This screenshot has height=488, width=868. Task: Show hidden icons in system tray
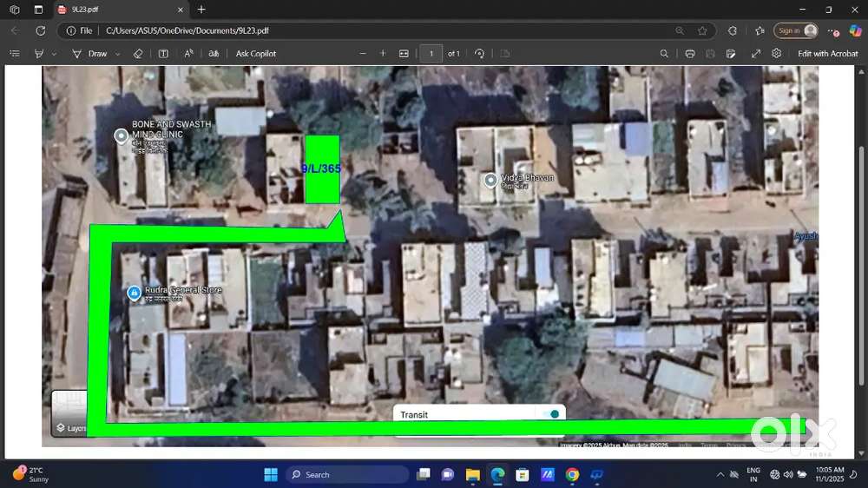(720, 474)
